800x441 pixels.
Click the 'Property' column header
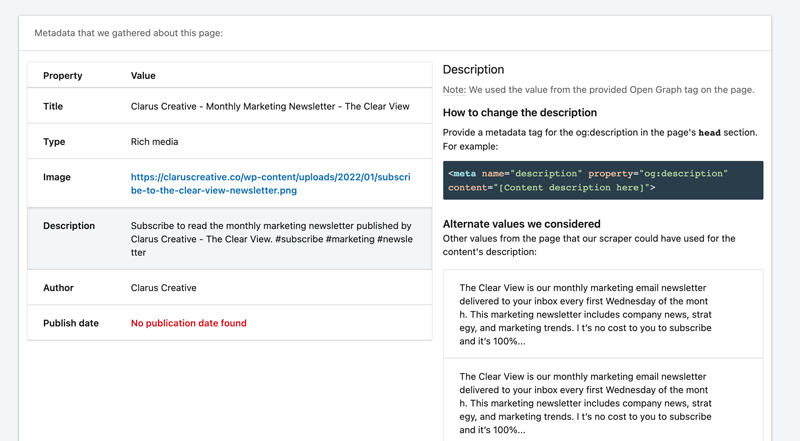63,76
